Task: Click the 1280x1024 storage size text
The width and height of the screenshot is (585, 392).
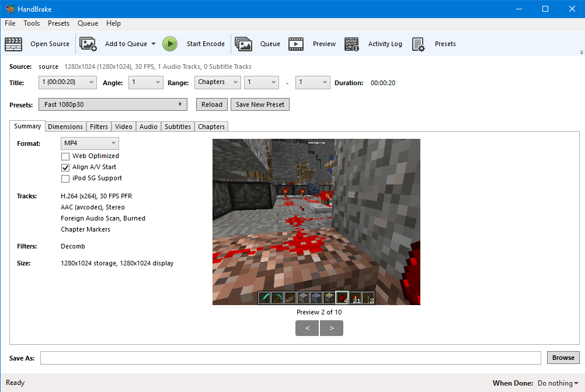Action: (x=117, y=263)
